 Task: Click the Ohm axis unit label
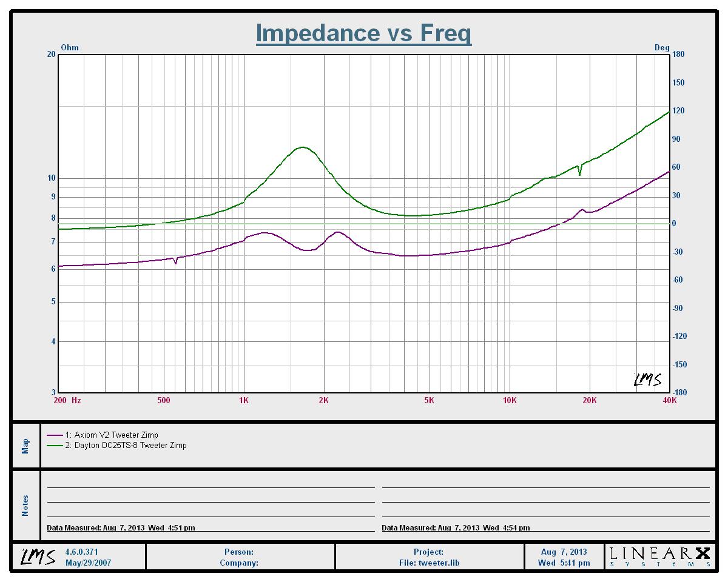pyautogui.click(x=70, y=47)
